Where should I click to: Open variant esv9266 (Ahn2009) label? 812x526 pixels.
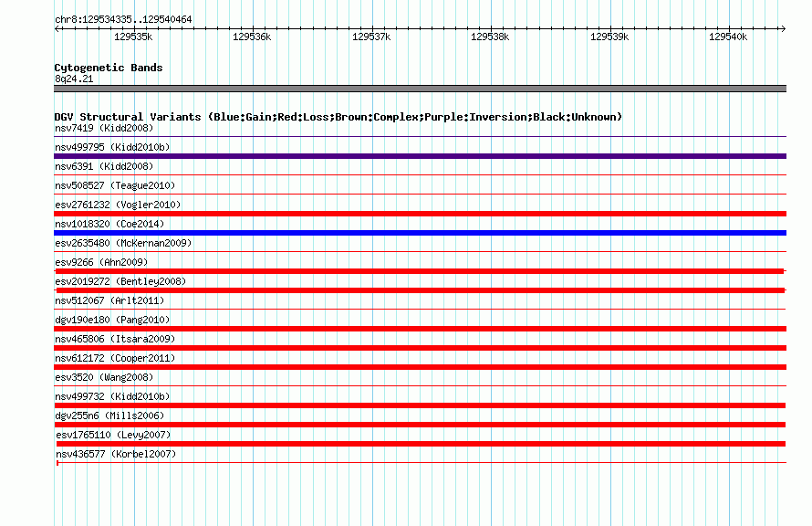point(101,262)
